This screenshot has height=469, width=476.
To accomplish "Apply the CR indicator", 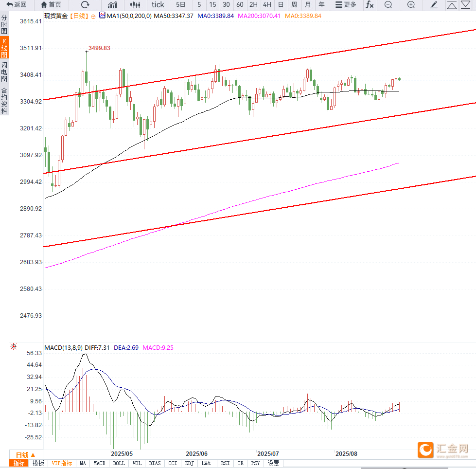I will click(240, 463).
